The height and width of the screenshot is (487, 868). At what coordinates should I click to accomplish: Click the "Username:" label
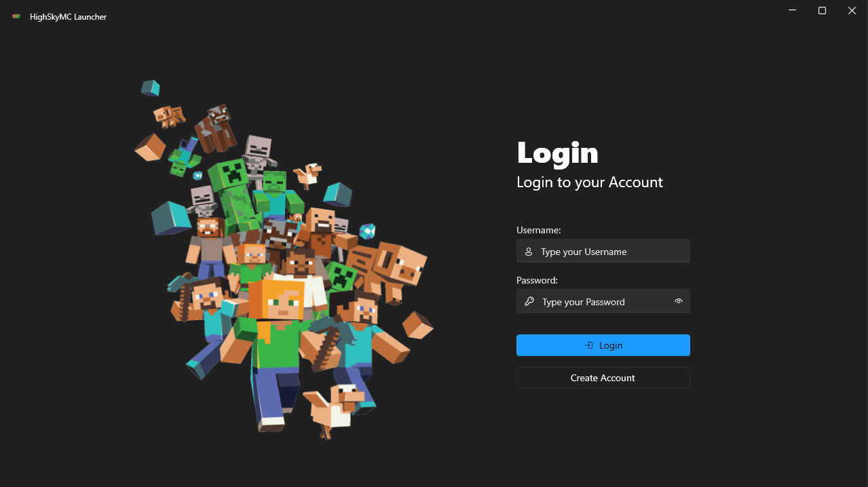538,231
